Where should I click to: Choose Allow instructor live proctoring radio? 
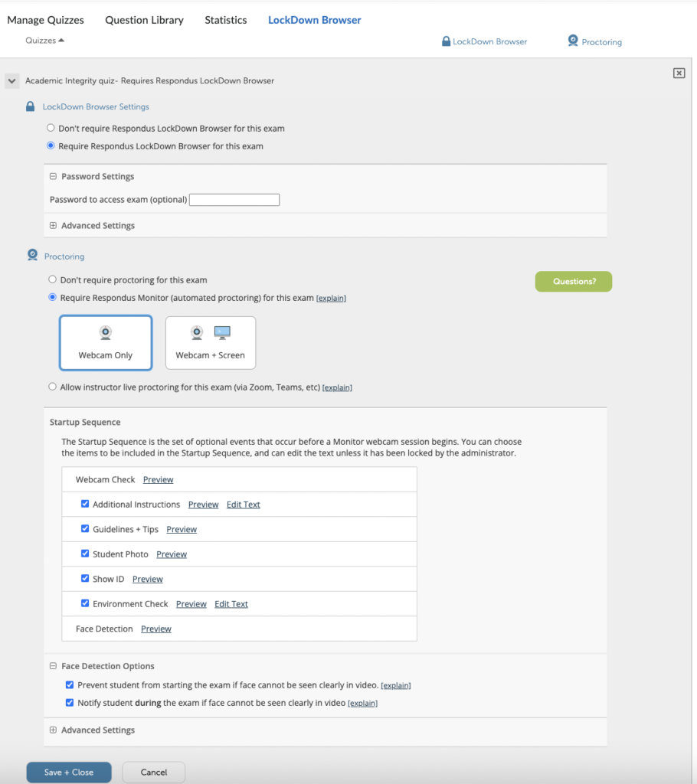(x=52, y=387)
